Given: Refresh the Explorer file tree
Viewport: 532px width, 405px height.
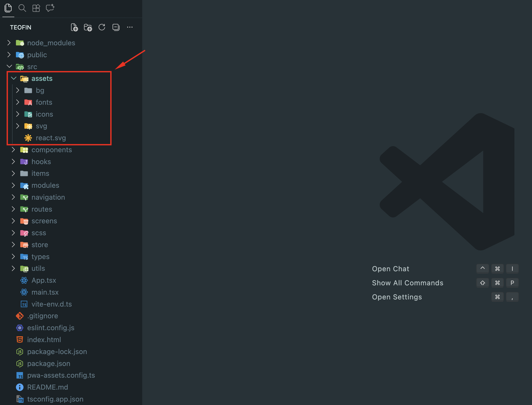Looking at the screenshot, I should (102, 28).
